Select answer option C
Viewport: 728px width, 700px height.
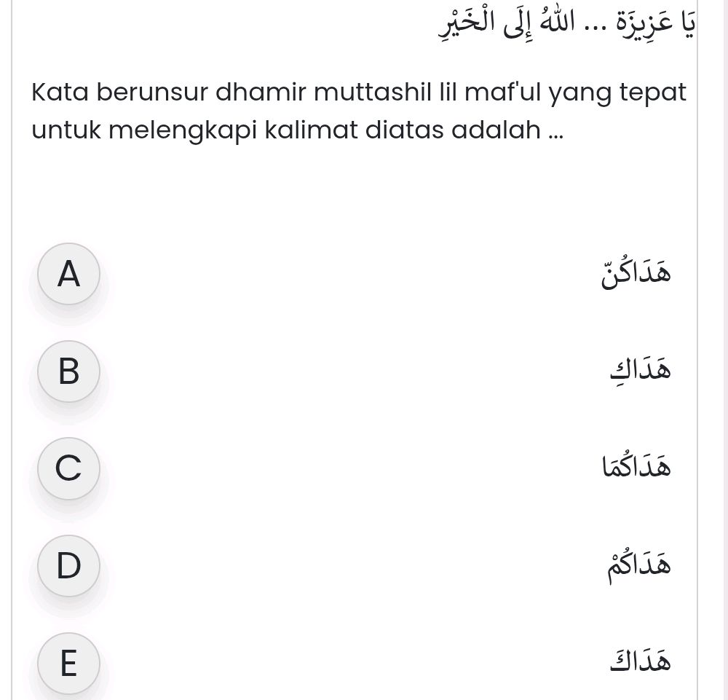click(68, 468)
